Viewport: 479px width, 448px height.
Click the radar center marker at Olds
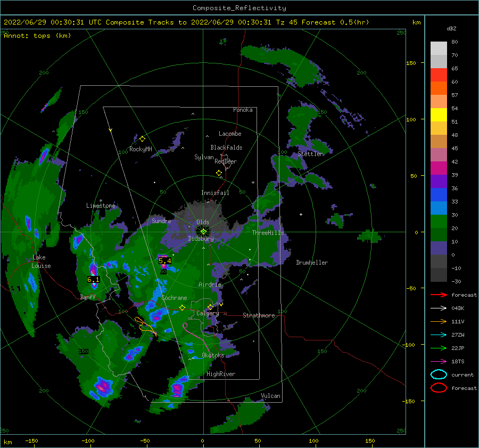203,232
